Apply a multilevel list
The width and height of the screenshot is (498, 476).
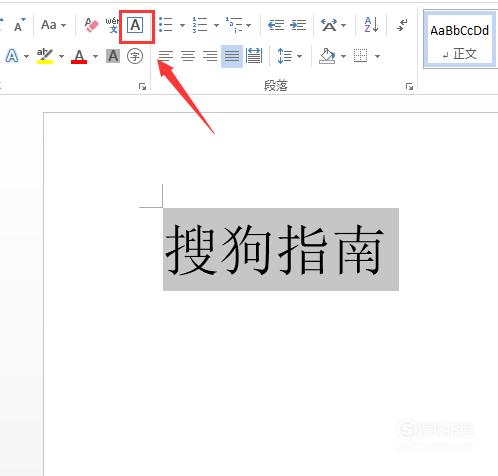(234, 25)
